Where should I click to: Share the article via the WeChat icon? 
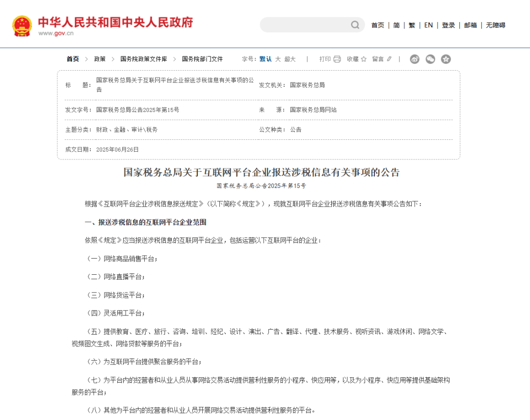tap(430, 59)
